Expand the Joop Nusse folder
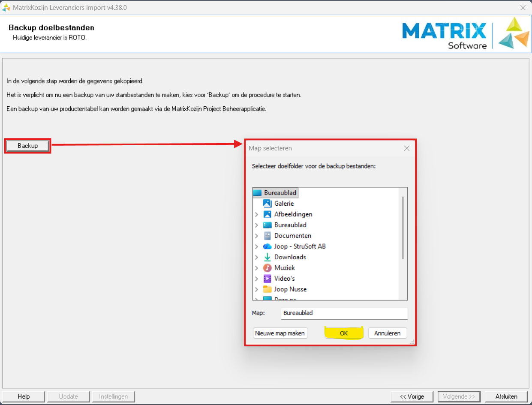The height and width of the screenshot is (405, 532). (256, 289)
